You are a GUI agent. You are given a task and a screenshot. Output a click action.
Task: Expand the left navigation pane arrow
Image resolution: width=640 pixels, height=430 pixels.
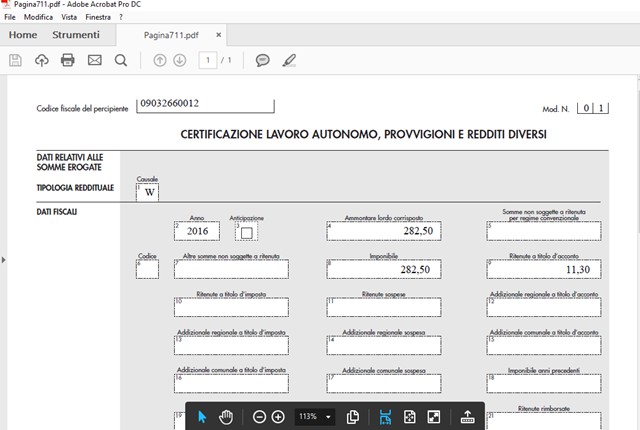[4, 260]
